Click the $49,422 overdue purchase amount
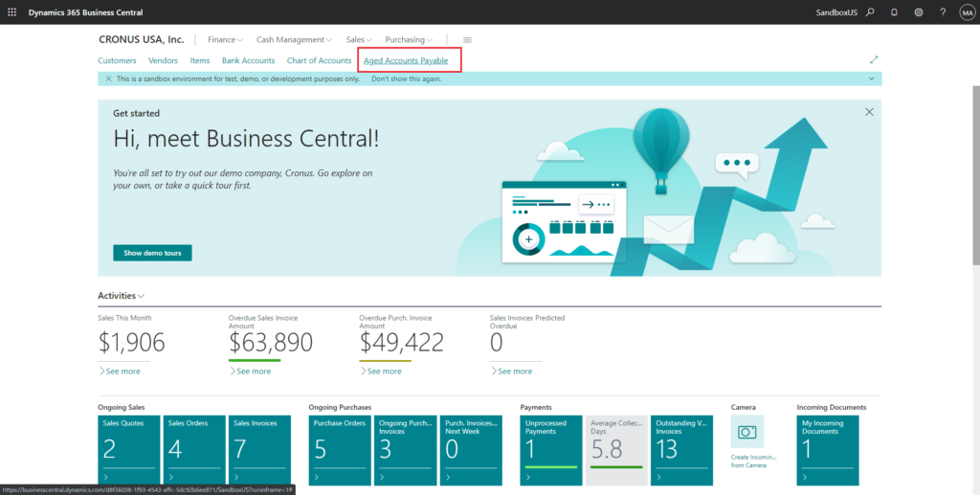980x495 pixels. coord(401,343)
